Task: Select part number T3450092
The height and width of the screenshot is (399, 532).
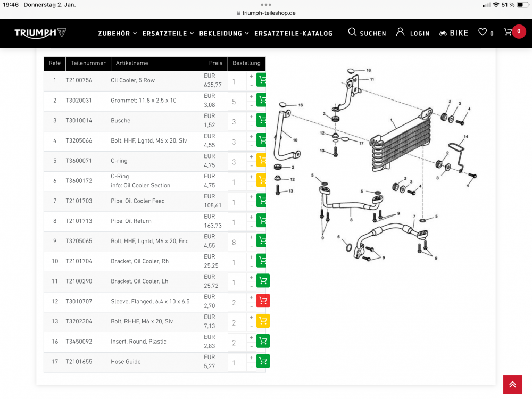Action: (x=79, y=342)
